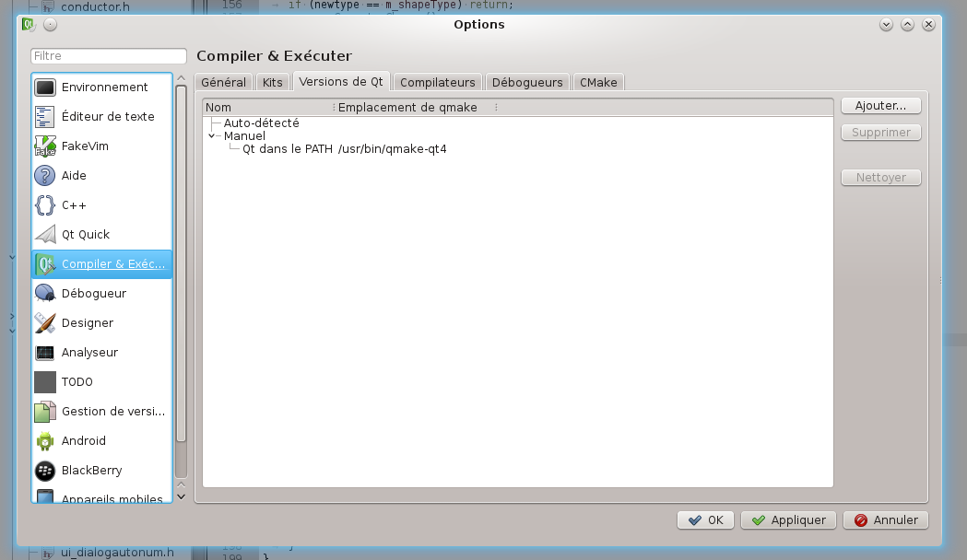Click the Supprimer button

coord(880,133)
